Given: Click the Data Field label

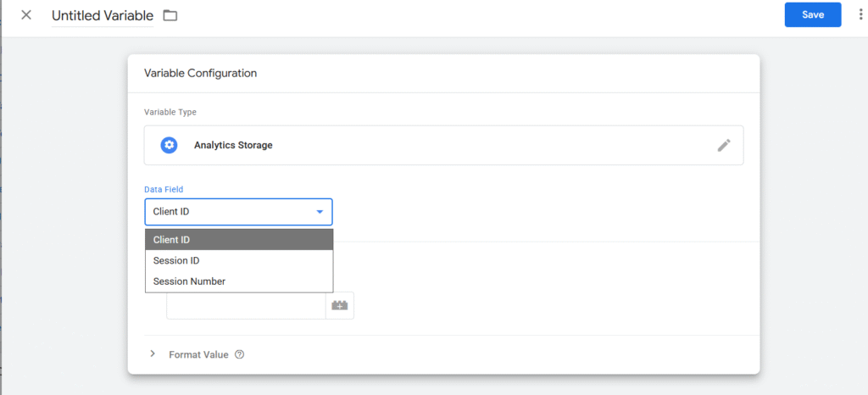Looking at the screenshot, I should pyautogui.click(x=163, y=190).
